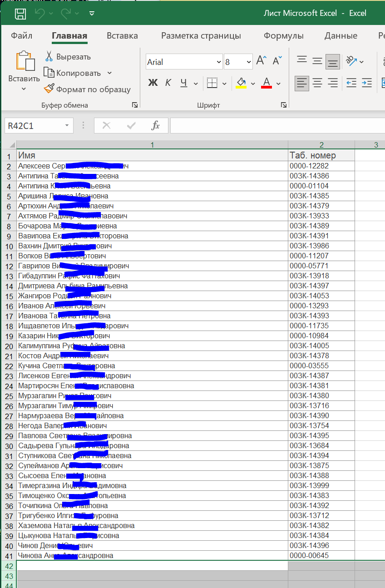Open the Файл tab
This screenshot has width=385, height=588.
coord(21,35)
